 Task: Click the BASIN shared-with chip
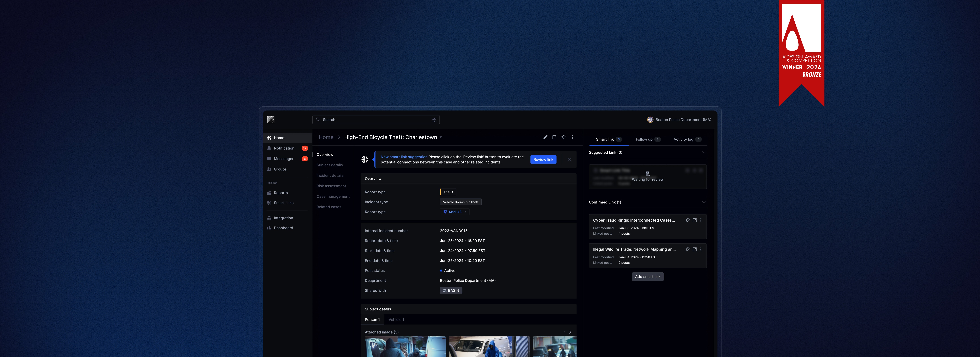(451, 290)
